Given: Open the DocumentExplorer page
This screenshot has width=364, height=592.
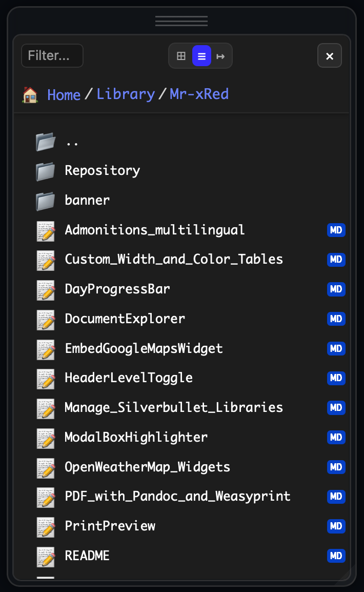Looking at the screenshot, I should [125, 319].
